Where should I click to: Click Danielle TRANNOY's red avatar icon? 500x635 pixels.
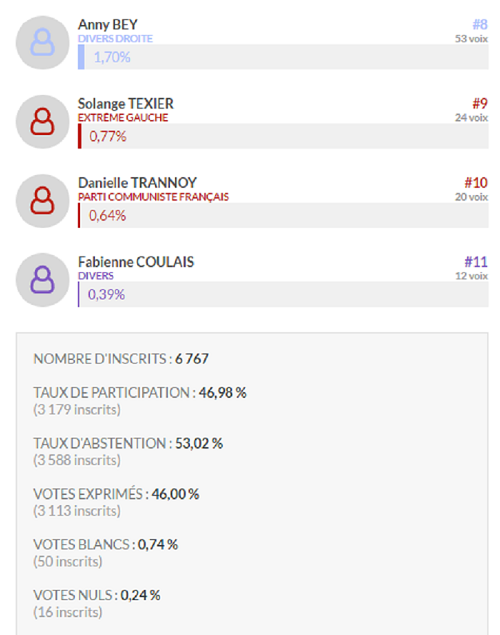[43, 201]
